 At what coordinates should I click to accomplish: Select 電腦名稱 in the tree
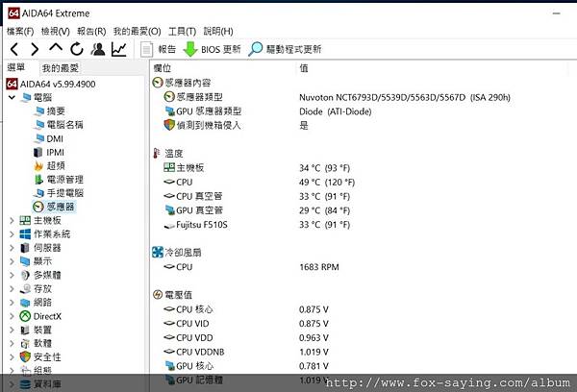64,125
